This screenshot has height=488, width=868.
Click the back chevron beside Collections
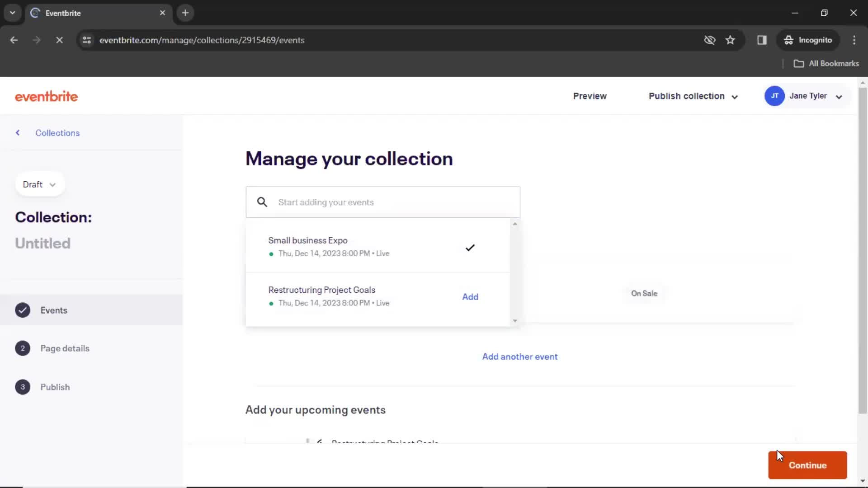18,132
